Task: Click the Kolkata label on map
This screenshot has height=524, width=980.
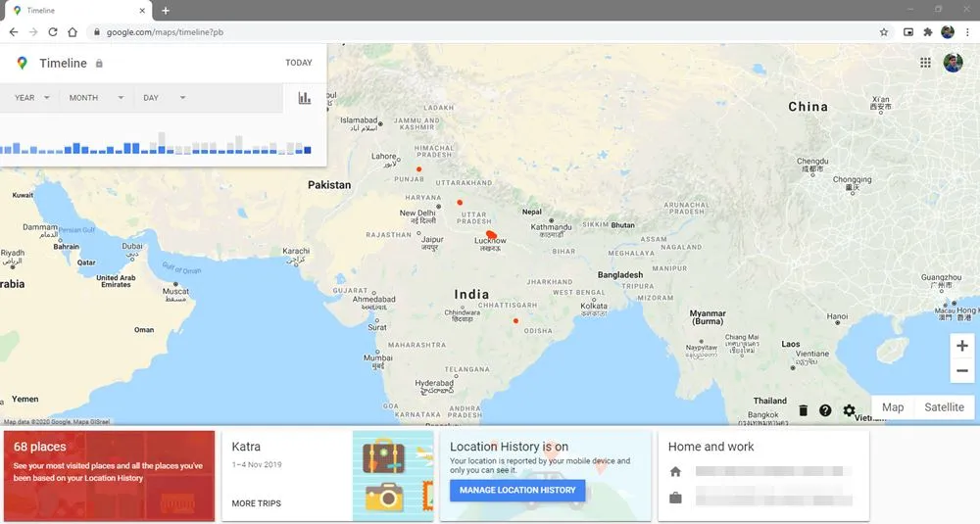Action: (594, 310)
